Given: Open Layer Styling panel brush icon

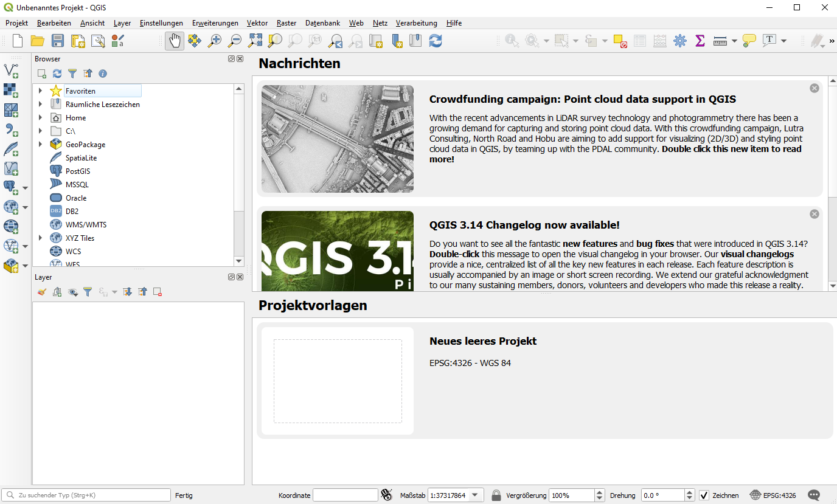Looking at the screenshot, I should pyautogui.click(x=42, y=292).
